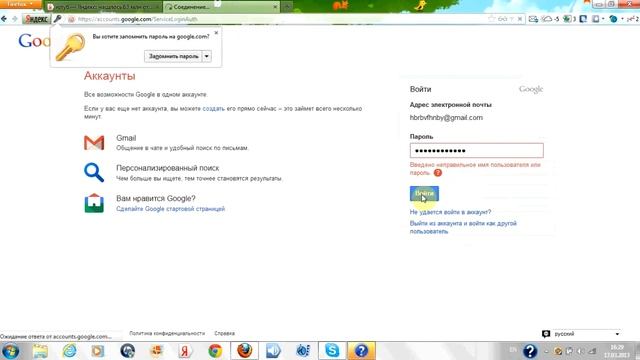Switch to the Яндекс search results tab
Image resolution: width=640 pixels, height=360 pixels.
(102, 7)
